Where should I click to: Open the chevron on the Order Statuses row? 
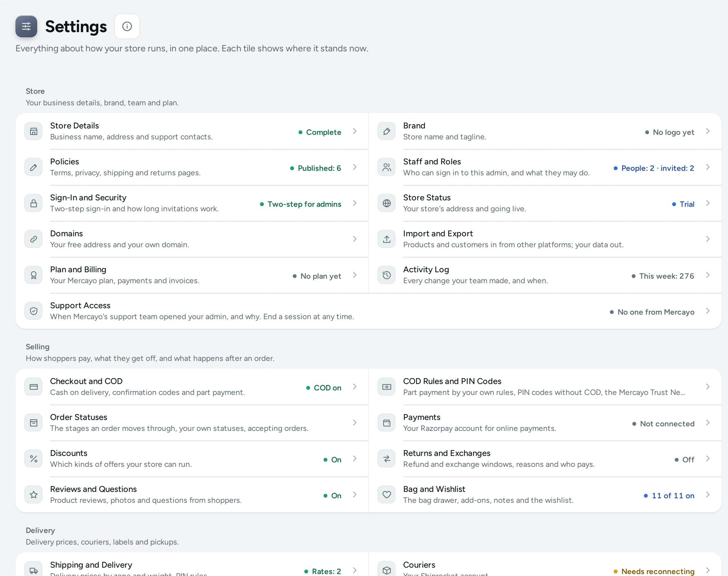[355, 423]
